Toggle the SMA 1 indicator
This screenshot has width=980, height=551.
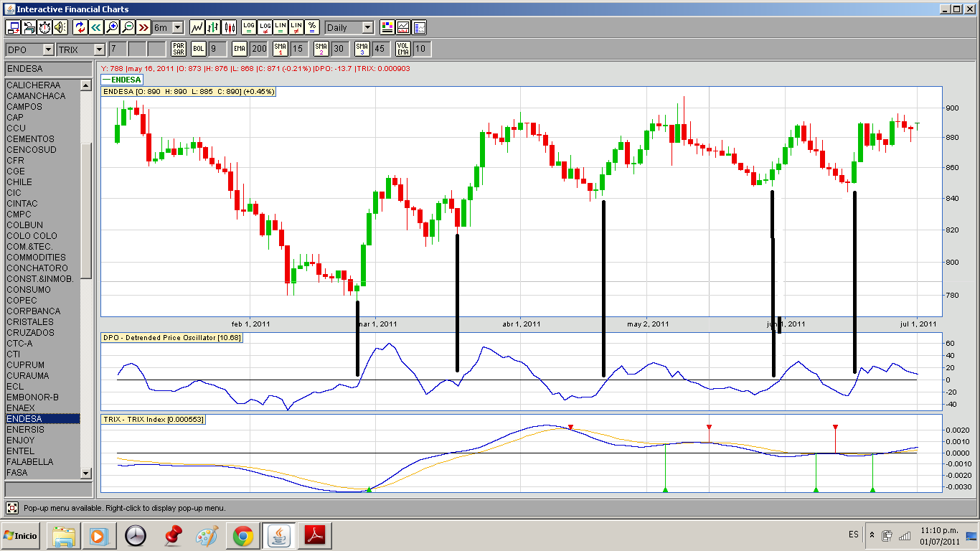[x=281, y=49]
